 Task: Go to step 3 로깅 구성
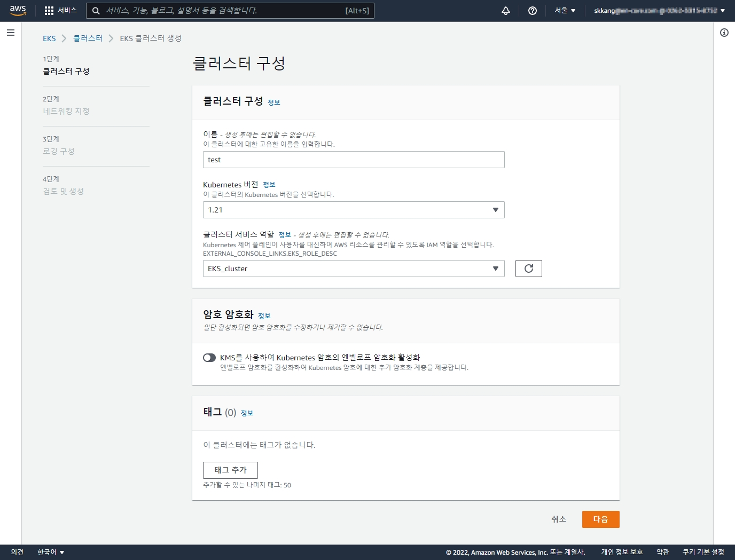59,151
